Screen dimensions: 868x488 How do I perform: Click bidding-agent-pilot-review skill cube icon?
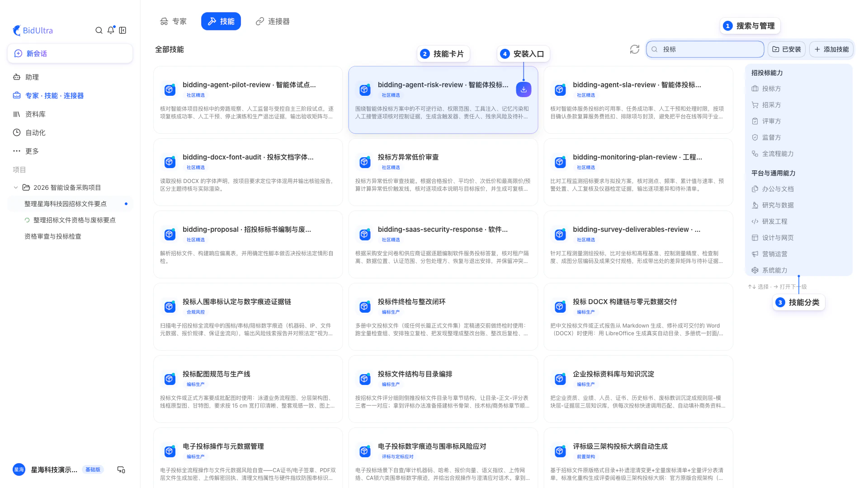point(170,89)
